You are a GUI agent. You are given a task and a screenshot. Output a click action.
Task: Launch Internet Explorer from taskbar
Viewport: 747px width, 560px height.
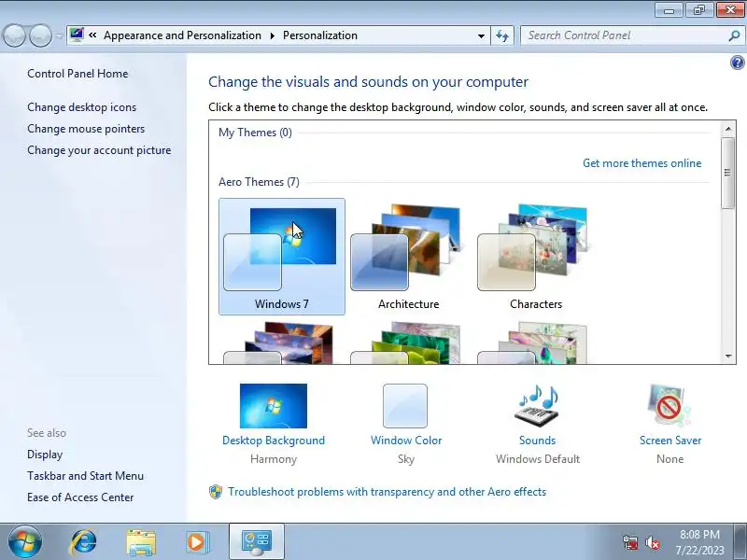tap(84, 542)
